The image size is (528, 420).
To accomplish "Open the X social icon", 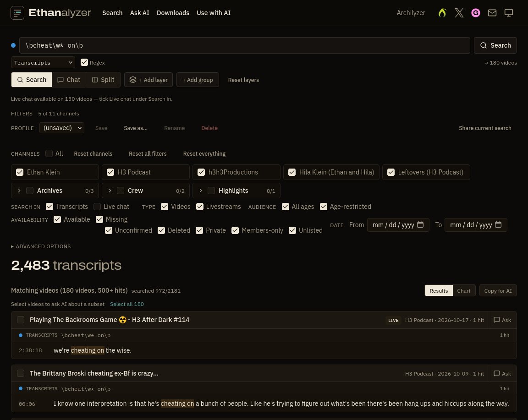I will 459,13.
